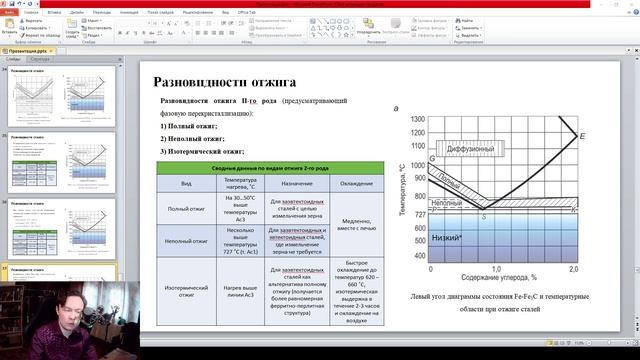Image resolution: width=640 pixels, height=360 pixels.
Task: Open the Select (Выделить) dropdown
Action: (x=469, y=36)
